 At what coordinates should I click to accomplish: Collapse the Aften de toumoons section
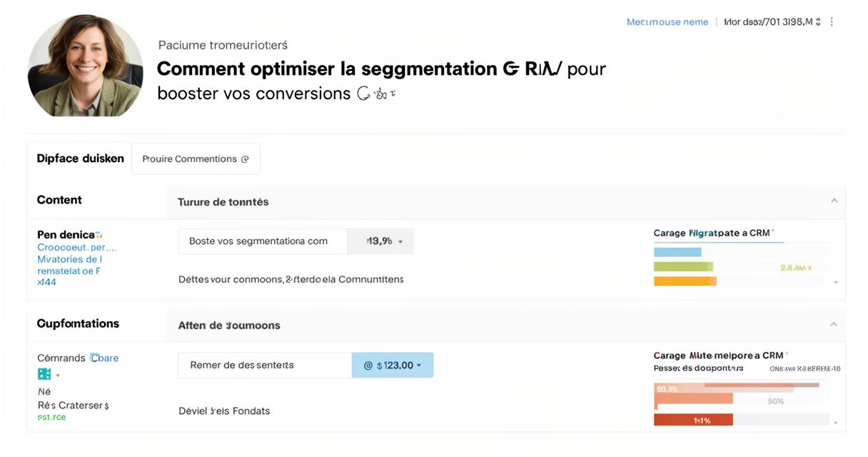[x=834, y=324]
